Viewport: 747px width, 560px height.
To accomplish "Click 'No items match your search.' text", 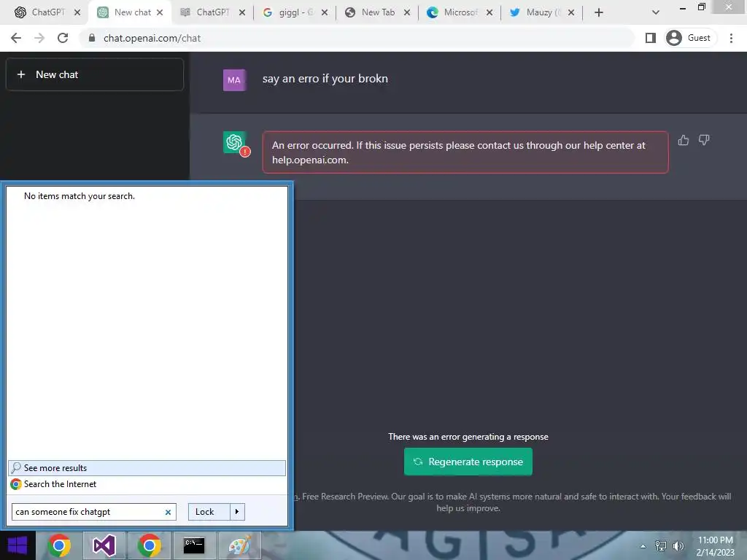I will (80, 196).
